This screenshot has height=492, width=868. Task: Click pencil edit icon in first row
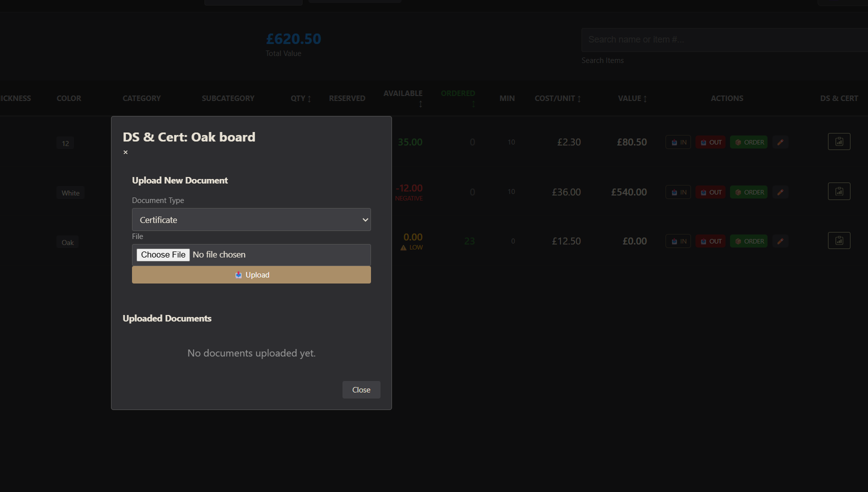tap(780, 142)
